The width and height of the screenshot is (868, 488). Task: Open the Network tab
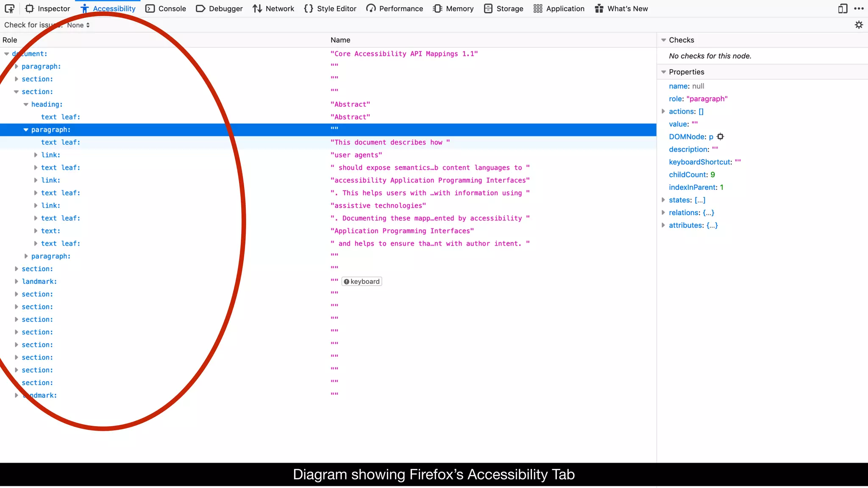click(273, 8)
